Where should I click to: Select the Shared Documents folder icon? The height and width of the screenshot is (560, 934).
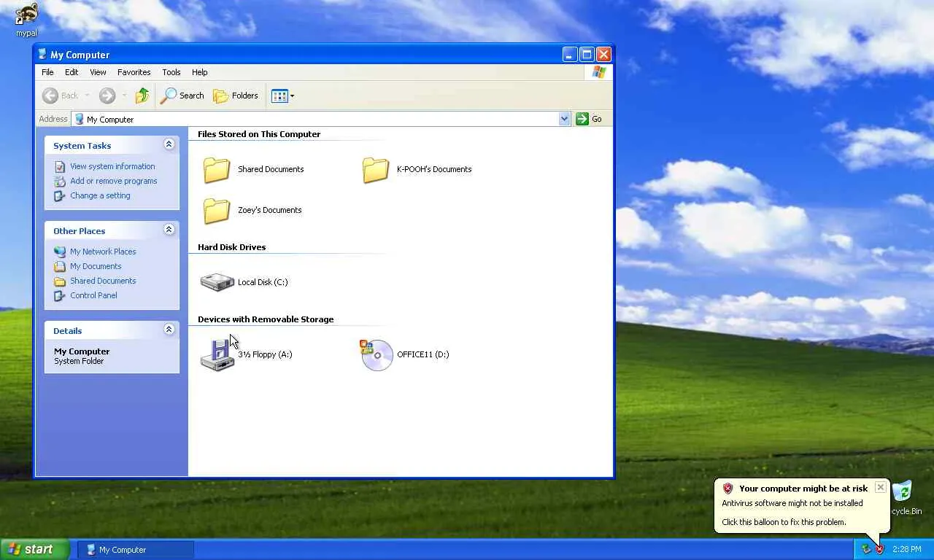[217, 170]
